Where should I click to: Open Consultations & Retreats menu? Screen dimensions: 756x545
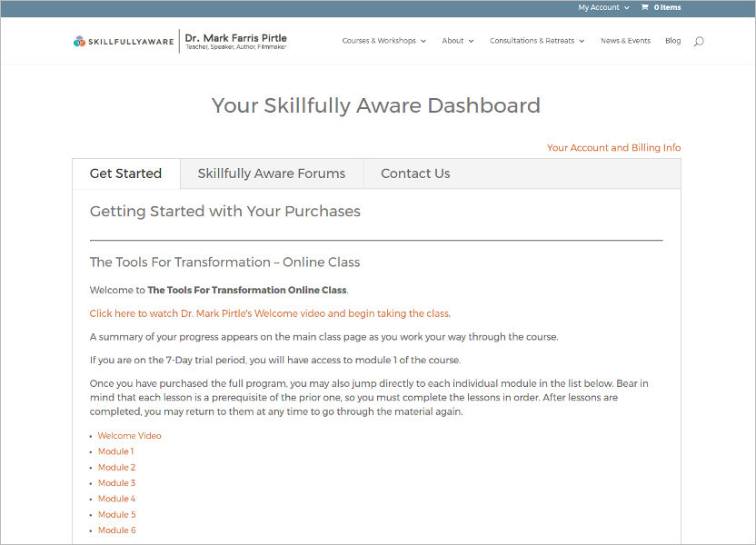(x=537, y=41)
